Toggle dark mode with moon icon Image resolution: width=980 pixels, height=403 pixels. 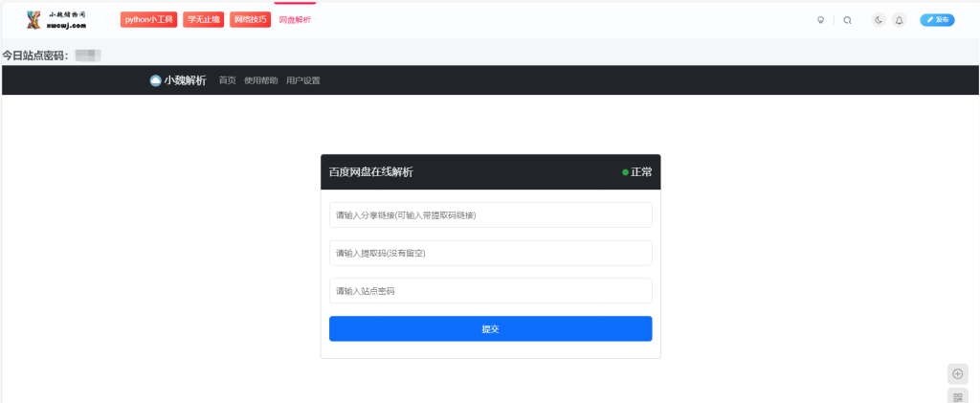879,20
